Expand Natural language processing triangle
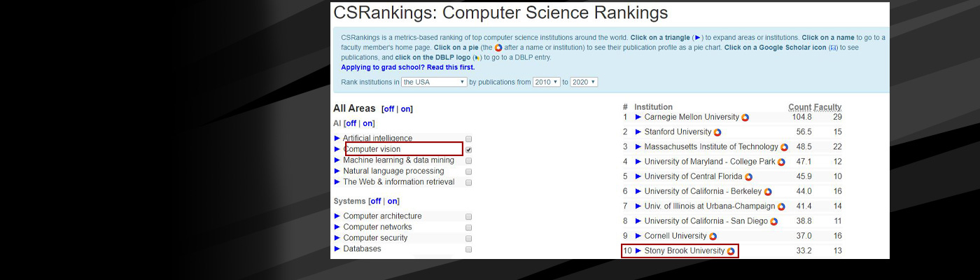This screenshot has width=980, height=280. coord(337,171)
